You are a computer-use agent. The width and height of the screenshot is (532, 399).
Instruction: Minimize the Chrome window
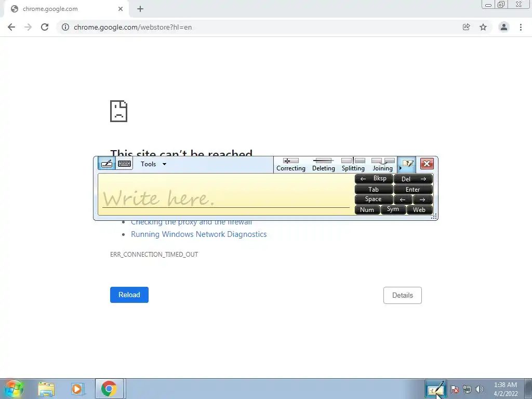tap(488, 5)
